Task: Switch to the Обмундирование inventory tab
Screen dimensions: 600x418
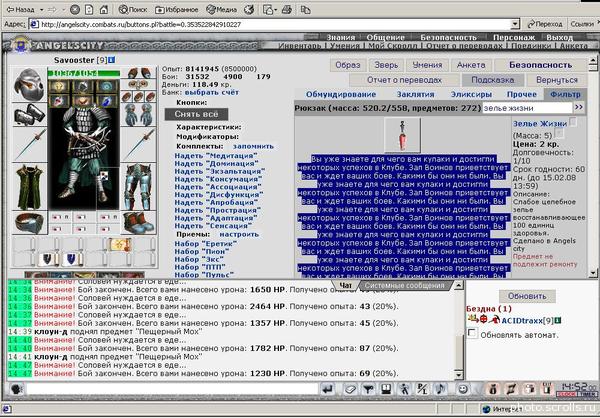Action: 341,94
